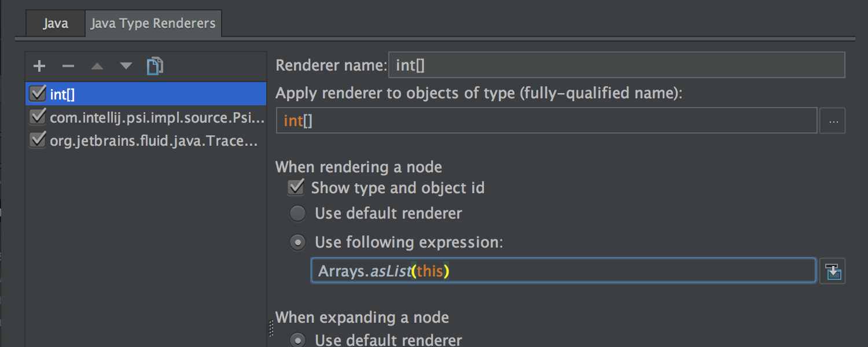The height and width of the screenshot is (347, 868).
Task: Disable the com.intellij.psi renderer checkbox
Action: pos(37,116)
